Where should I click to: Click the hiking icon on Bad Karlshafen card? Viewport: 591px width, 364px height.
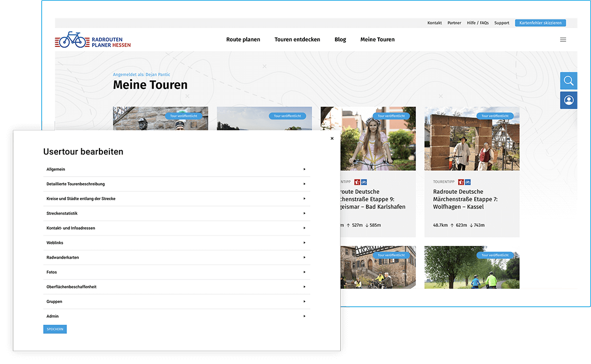(357, 182)
